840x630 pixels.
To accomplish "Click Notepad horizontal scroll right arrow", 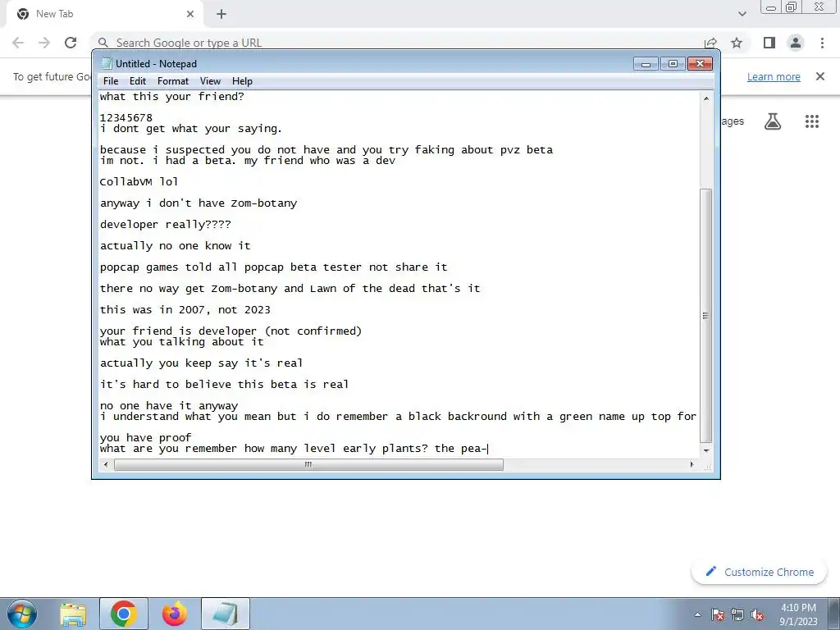I will [x=692, y=464].
